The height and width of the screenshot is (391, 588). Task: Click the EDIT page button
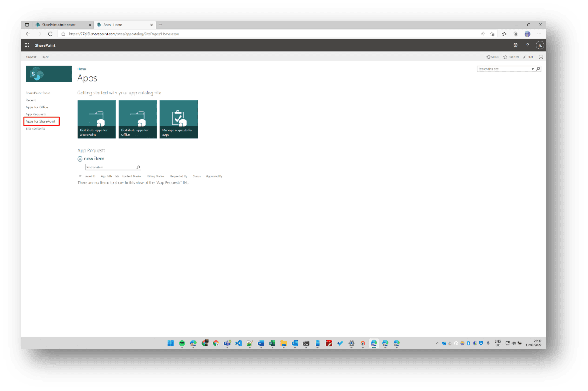click(x=528, y=57)
